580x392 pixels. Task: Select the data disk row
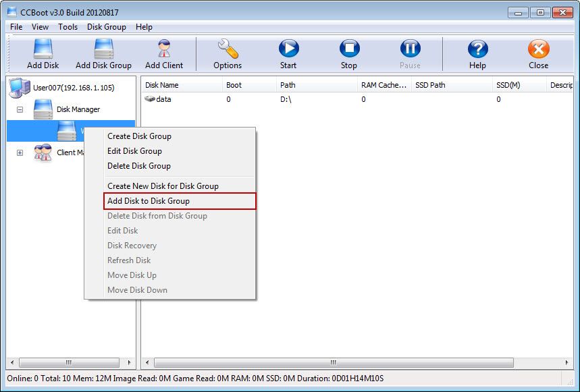[x=163, y=99]
